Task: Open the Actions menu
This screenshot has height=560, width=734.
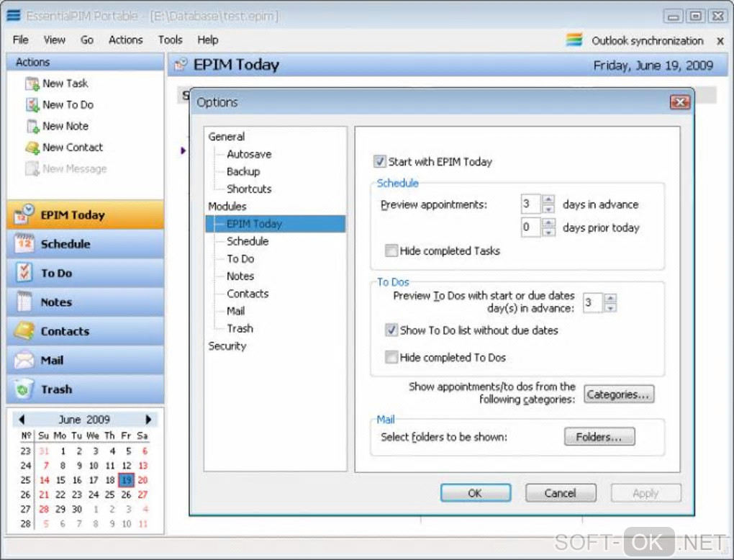Action: pos(125,40)
